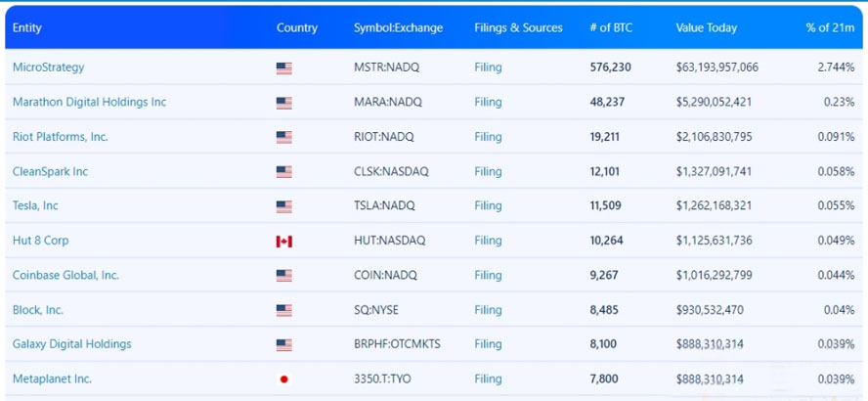Click the % of 21m column header
This screenshot has height=401, width=868.
[x=830, y=27]
